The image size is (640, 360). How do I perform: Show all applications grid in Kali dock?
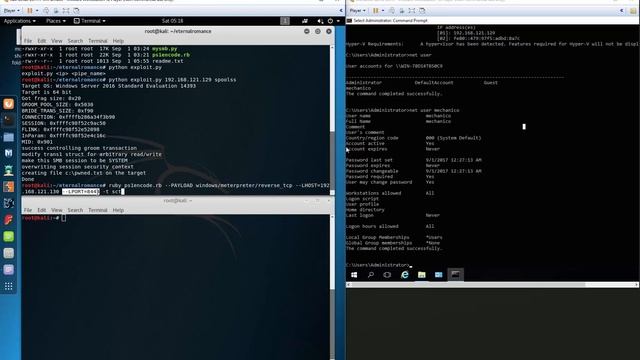9,286
